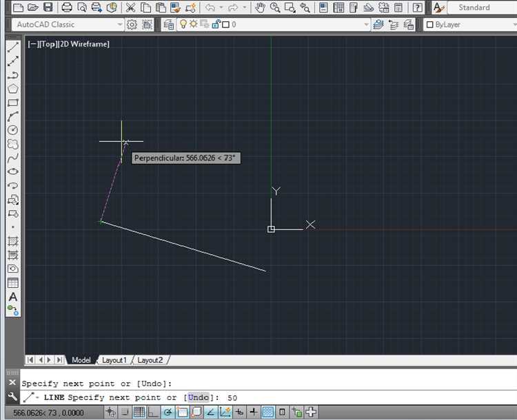Switch to the Layout2 tab

pyautogui.click(x=150, y=360)
